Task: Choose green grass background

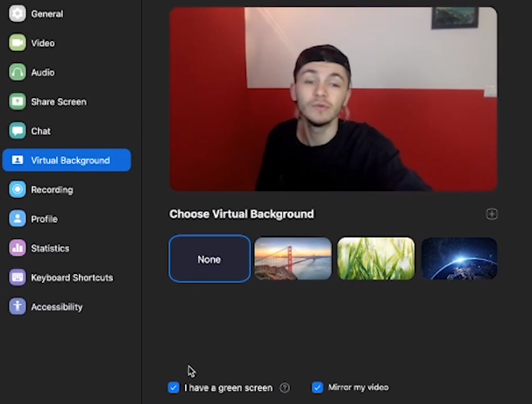Action: 376,259
